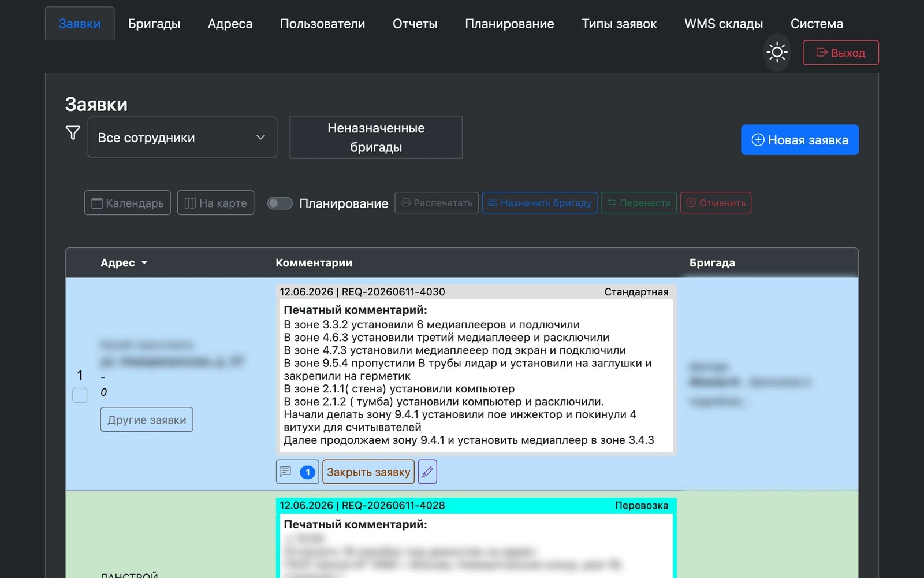Open comments with speech bubble icon
924x578 pixels.
click(x=285, y=472)
